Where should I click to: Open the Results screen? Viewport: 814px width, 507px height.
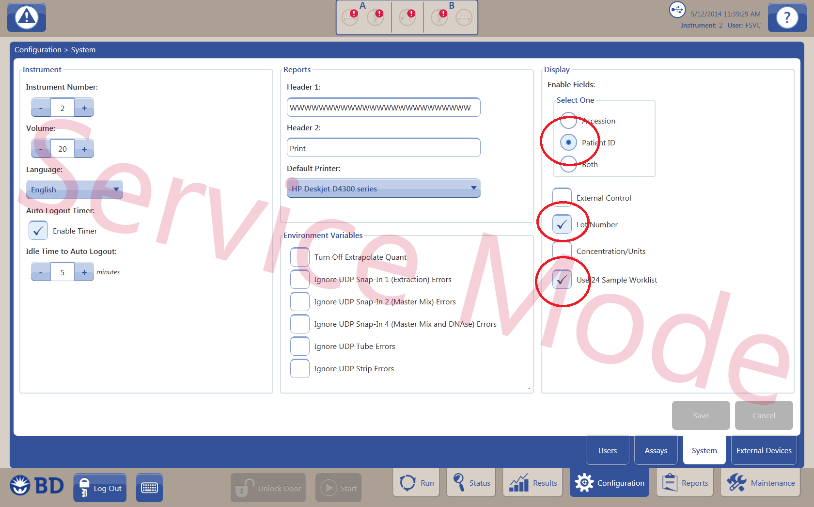click(533, 483)
